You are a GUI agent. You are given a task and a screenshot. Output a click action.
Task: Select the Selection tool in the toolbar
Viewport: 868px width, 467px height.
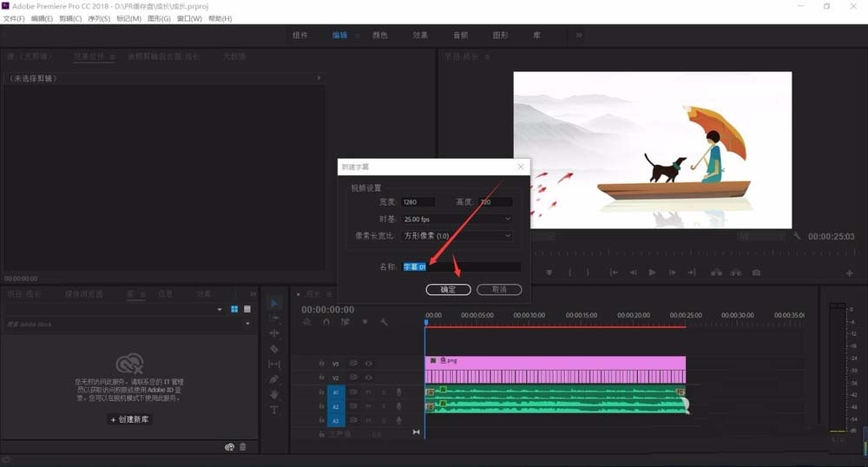[x=274, y=303]
